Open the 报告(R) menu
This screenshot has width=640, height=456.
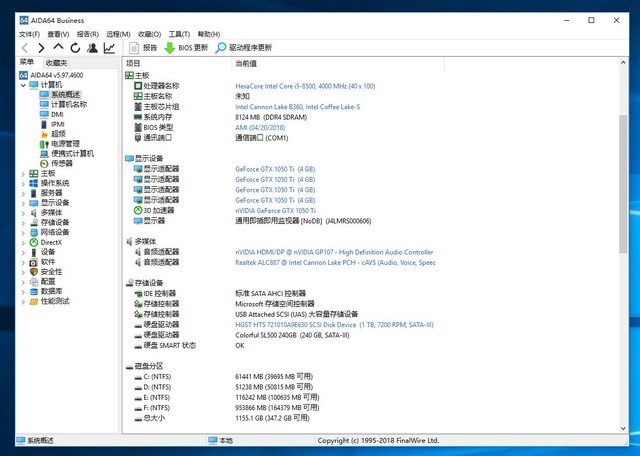(x=88, y=34)
